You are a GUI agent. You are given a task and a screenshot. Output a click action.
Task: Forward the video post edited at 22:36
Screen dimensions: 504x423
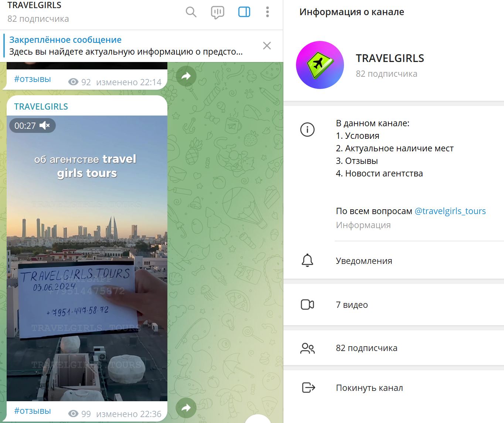click(x=186, y=408)
